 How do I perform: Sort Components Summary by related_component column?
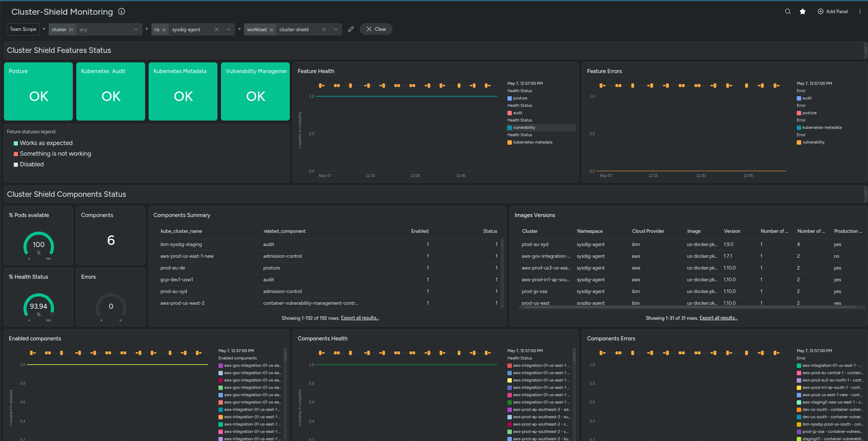click(285, 231)
